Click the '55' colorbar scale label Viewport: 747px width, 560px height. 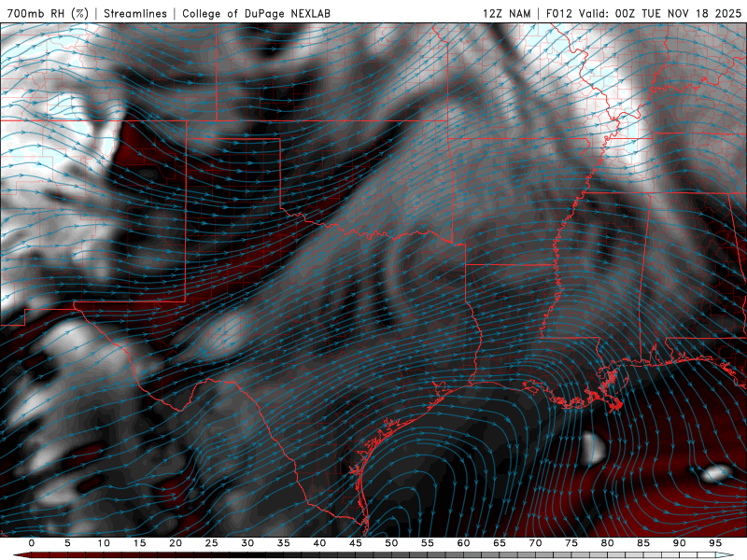(428, 543)
